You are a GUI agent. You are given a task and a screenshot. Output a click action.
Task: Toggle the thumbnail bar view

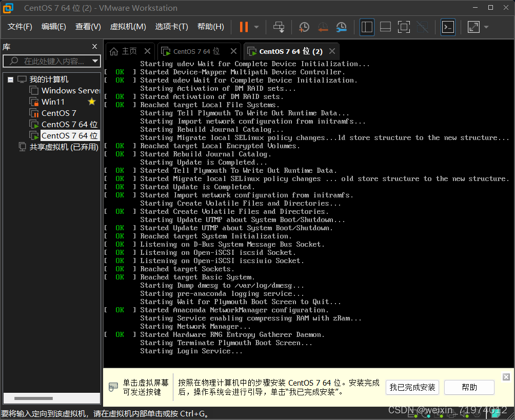(385, 27)
